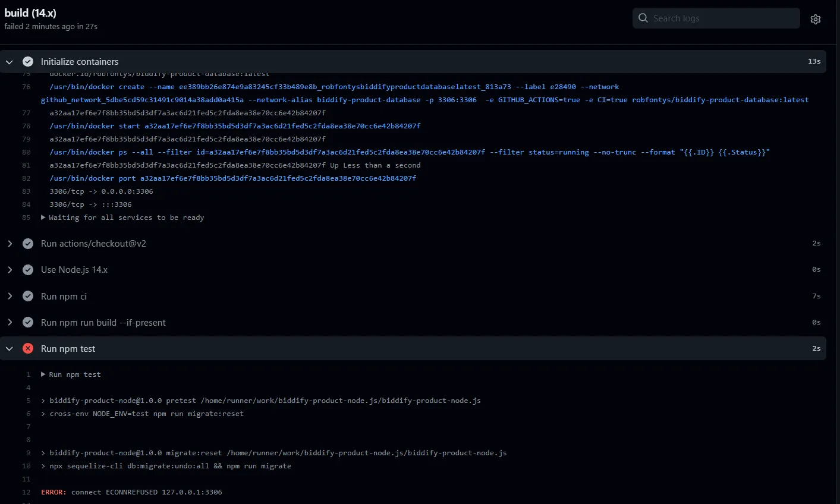The height and width of the screenshot is (504, 840).
Task: Click log line number 82
Action: 26,178
